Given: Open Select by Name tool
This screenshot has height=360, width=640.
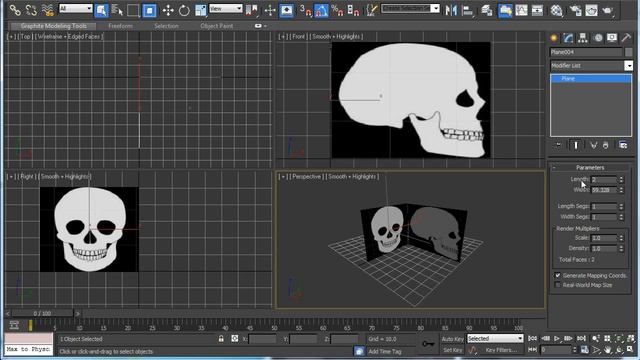Looking at the screenshot, I should (x=117, y=10).
